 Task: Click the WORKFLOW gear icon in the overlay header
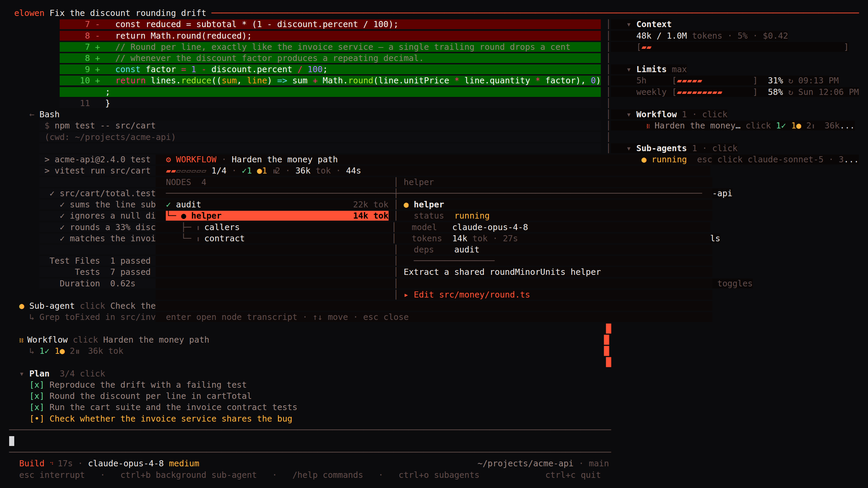[x=169, y=160]
